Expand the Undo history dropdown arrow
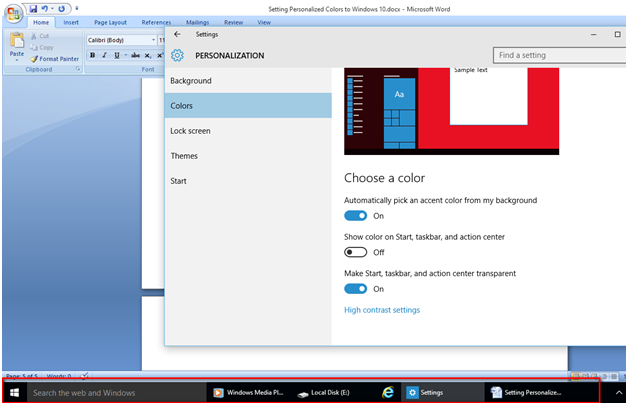The image size is (628, 405). coord(52,9)
